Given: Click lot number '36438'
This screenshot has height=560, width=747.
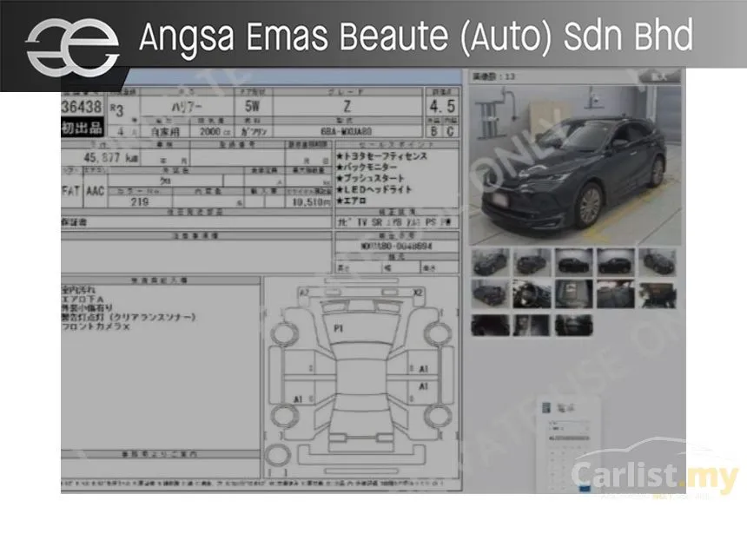Looking at the screenshot, I should pyautogui.click(x=82, y=107).
